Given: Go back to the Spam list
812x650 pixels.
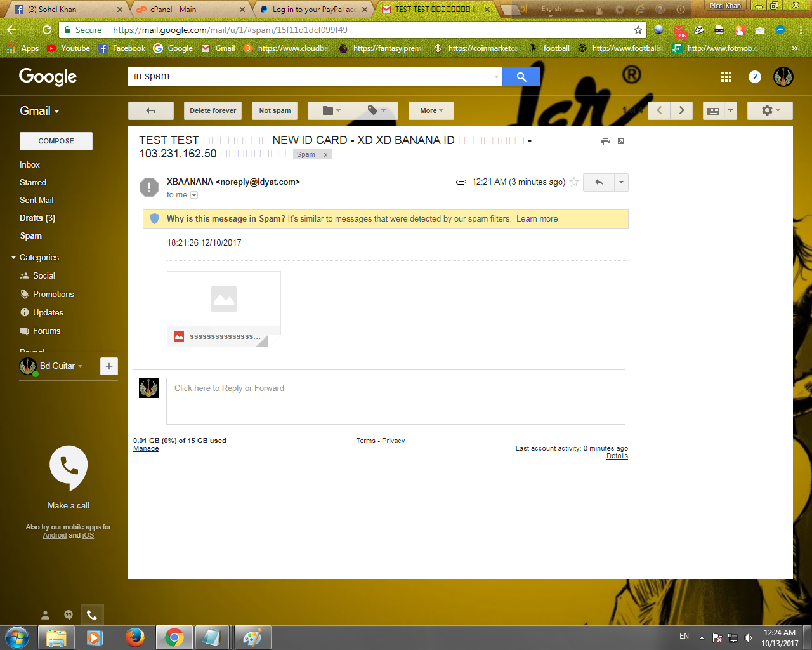Looking at the screenshot, I should (x=151, y=110).
